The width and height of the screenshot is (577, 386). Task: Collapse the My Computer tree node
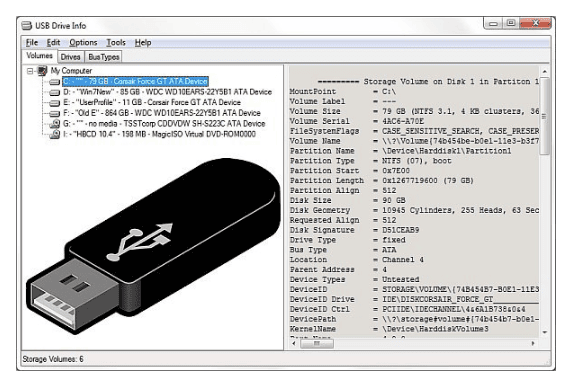(x=30, y=71)
